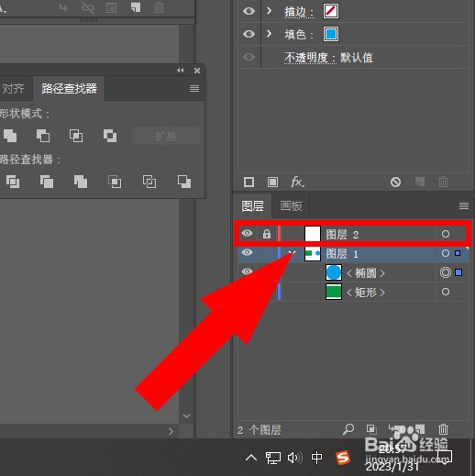Expand the 描边 attribute row
475x476 pixels.
tap(269, 11)
